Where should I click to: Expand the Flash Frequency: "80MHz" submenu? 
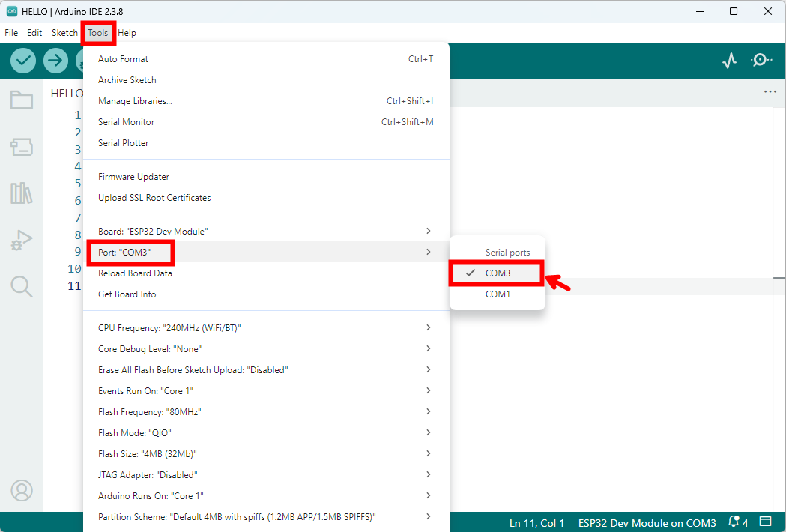click(x=266, y=411)
